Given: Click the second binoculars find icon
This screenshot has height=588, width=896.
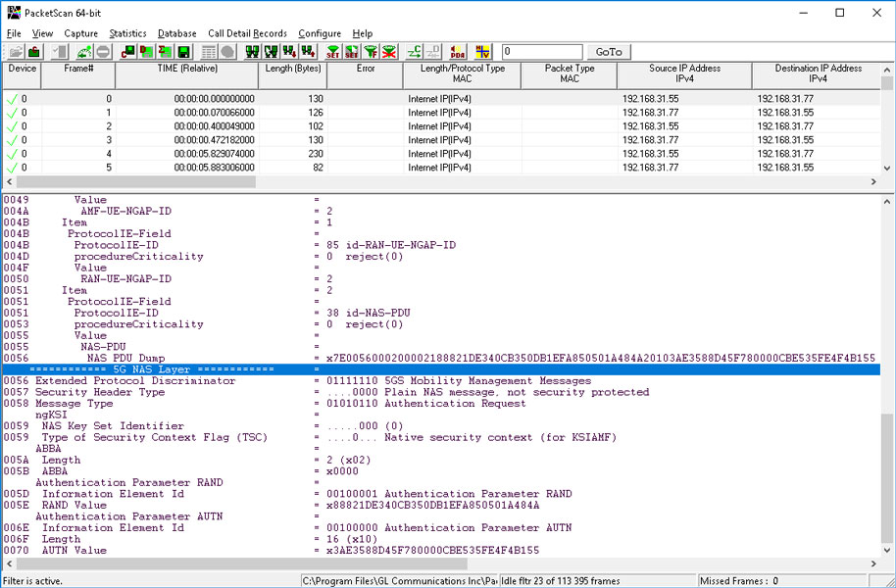Looking at the screenshot, I should pos(272,52).
